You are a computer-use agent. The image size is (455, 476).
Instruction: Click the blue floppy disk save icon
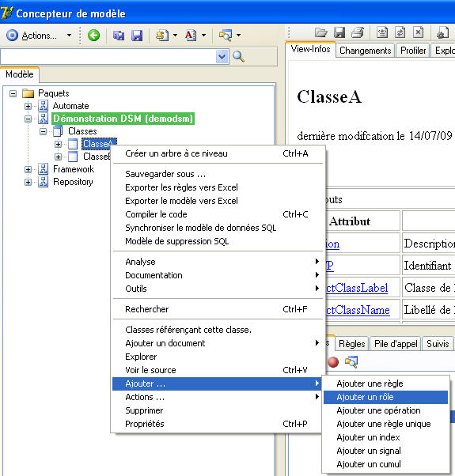pos(137,36)
